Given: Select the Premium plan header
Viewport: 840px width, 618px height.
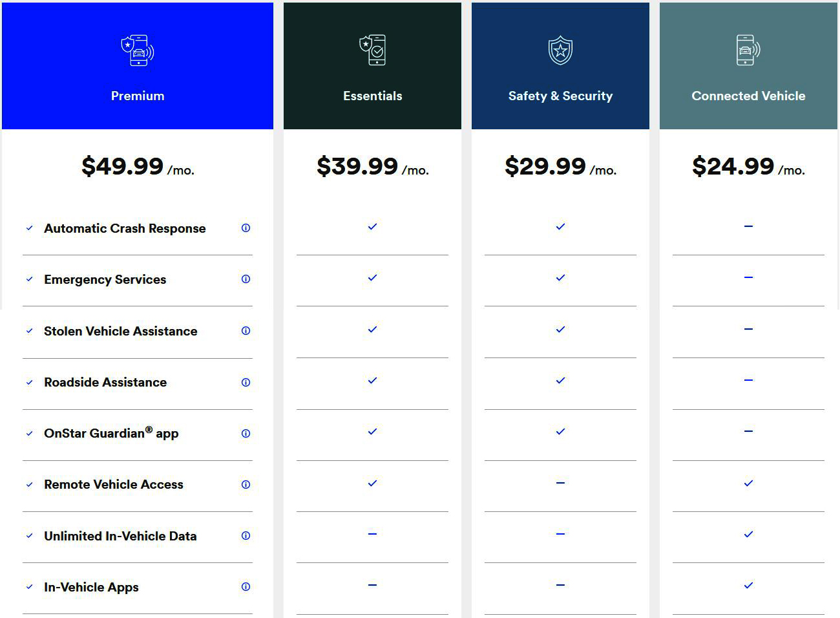Looking at the screenshot, I should (138, 96).
